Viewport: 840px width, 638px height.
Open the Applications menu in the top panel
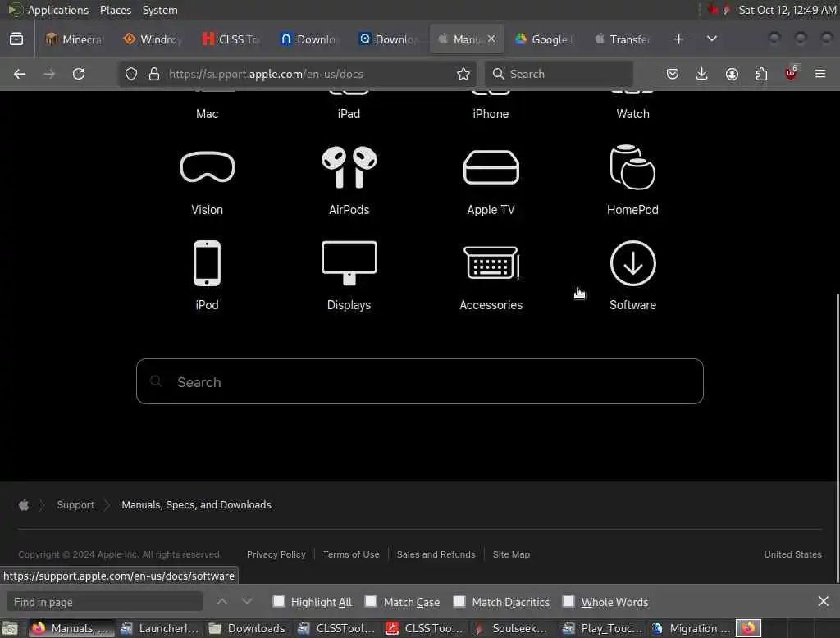[x=58, y=10]
